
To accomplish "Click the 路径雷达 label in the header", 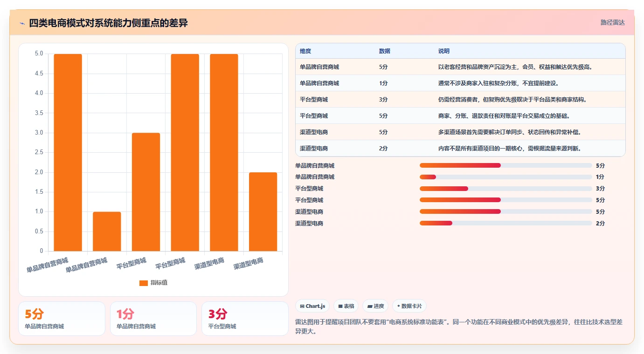I will pyautogui.click(x=612, y=22).
